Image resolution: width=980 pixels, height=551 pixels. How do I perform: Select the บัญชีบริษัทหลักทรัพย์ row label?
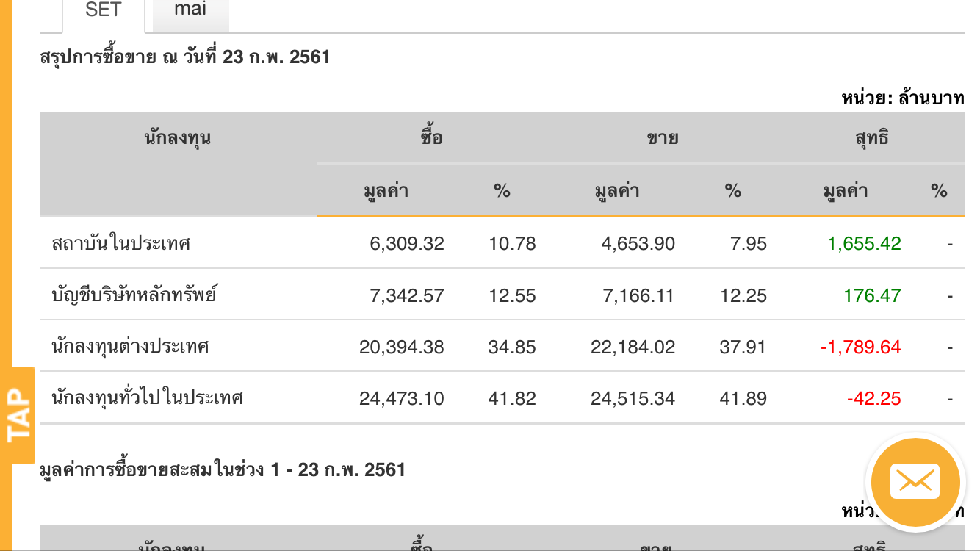(134, 295)
